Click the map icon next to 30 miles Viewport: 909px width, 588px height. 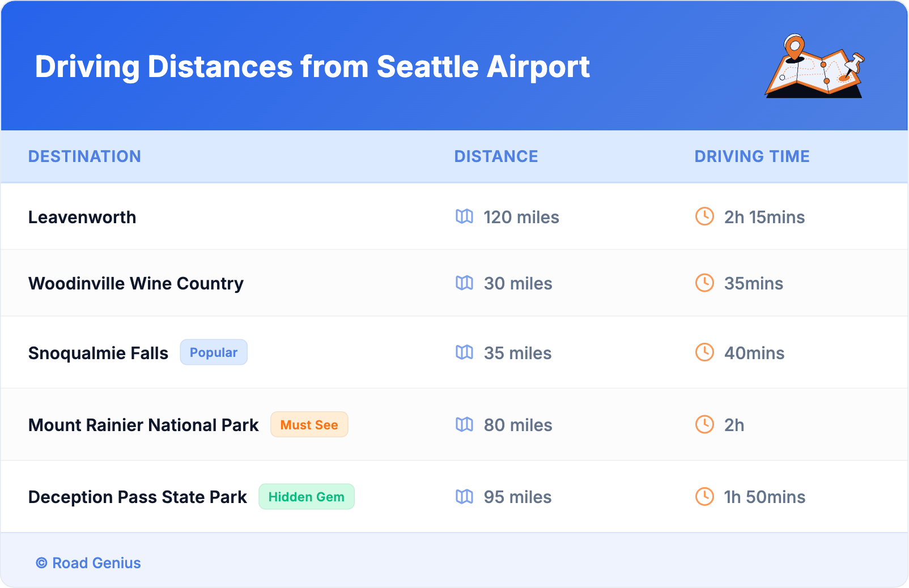coord(464,283)
